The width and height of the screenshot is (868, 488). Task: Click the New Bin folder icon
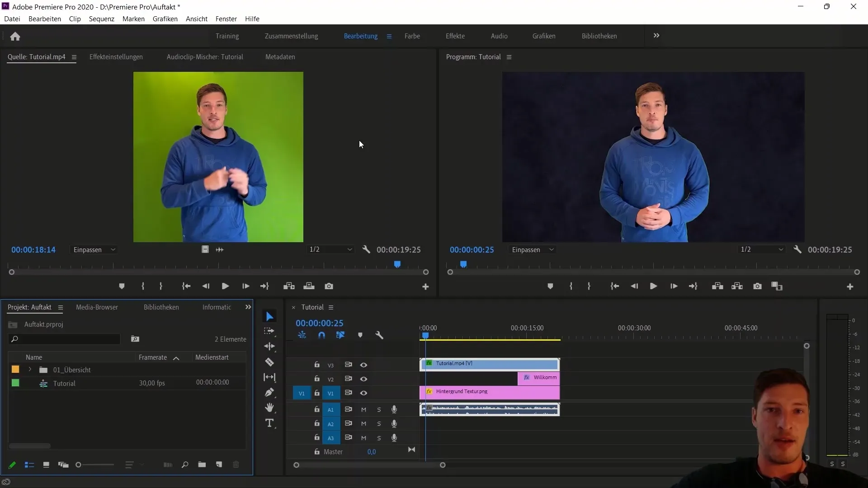click(202, 465)
